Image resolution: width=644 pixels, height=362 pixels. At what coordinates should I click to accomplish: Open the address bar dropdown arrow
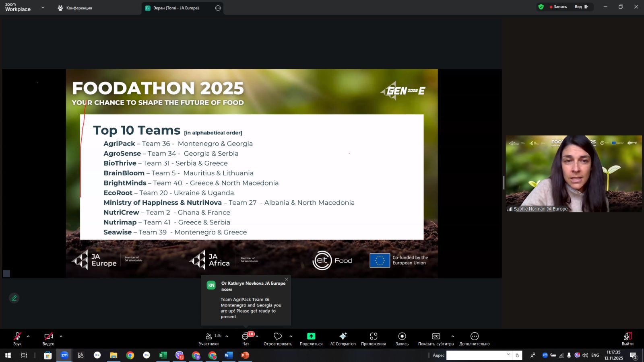point(508,355)
